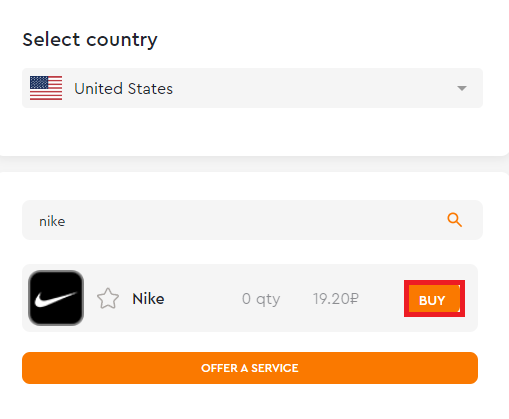This screenshot has height=419, width=509.
Task: Focus the service search field
Action: pos(252,220)
